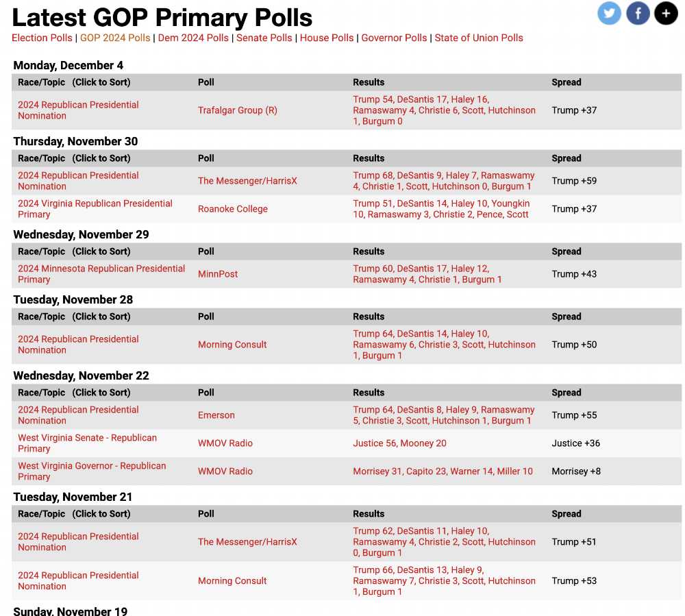
Task: Share page via Facebook icon
Action: (x=638, y=13)
